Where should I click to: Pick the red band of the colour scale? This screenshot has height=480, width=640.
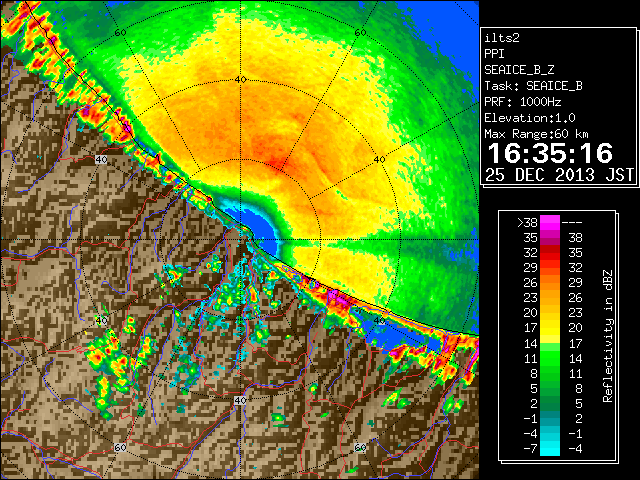550,253
